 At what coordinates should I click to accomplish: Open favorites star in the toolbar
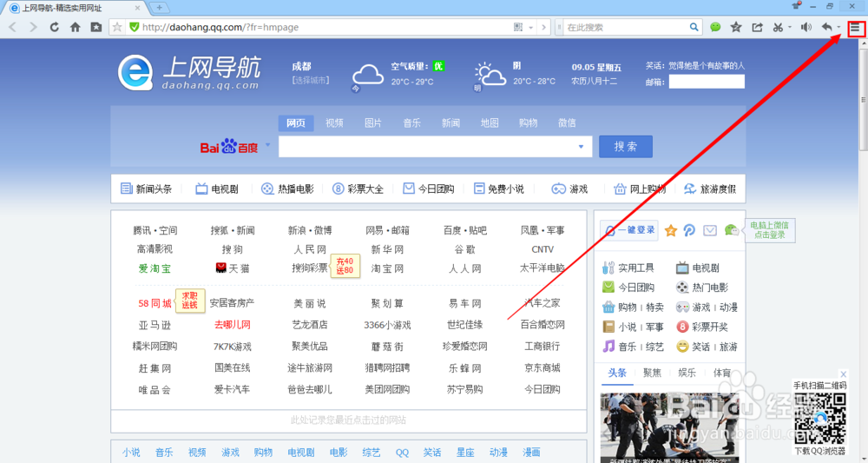736,27
